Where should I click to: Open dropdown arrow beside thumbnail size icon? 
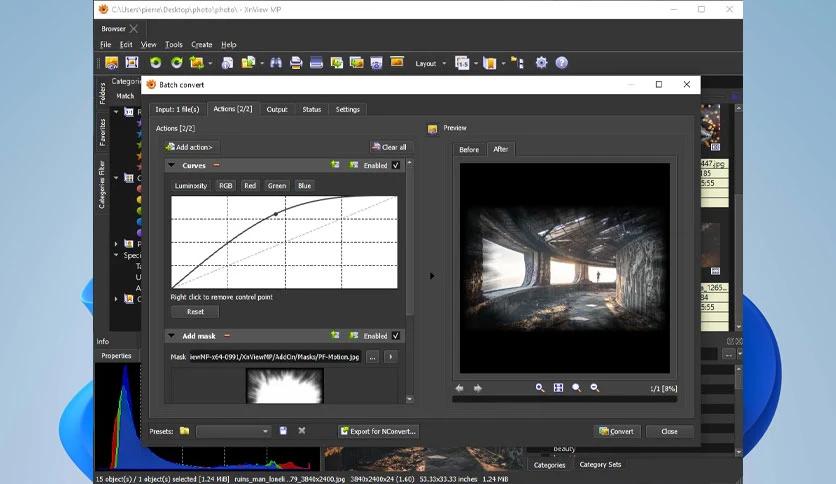point(476,63)
